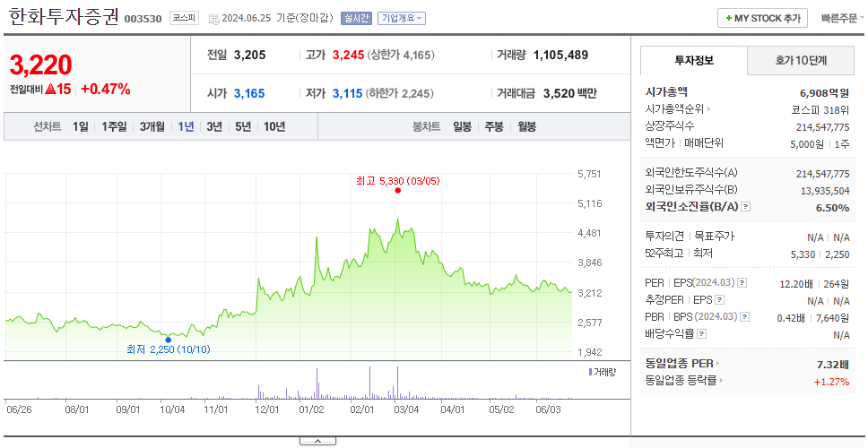Click arrow beside 동일업종 등락률
868x448 pixels.
721,381
